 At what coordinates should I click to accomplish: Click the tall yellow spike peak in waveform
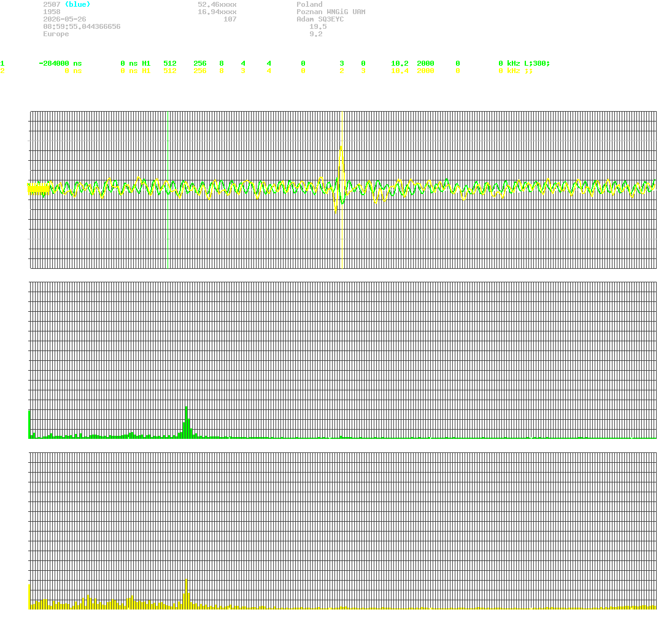tap(341, 148)
